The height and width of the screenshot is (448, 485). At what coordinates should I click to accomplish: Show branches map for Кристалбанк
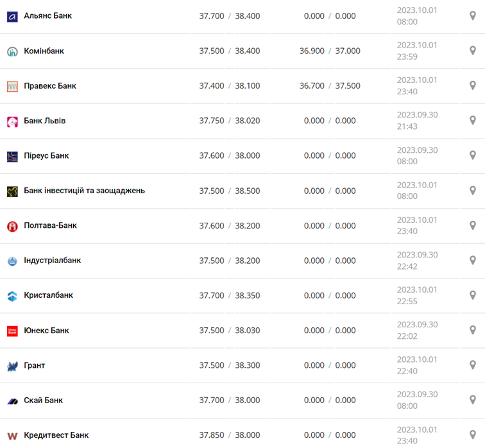[x=473, y=295]
